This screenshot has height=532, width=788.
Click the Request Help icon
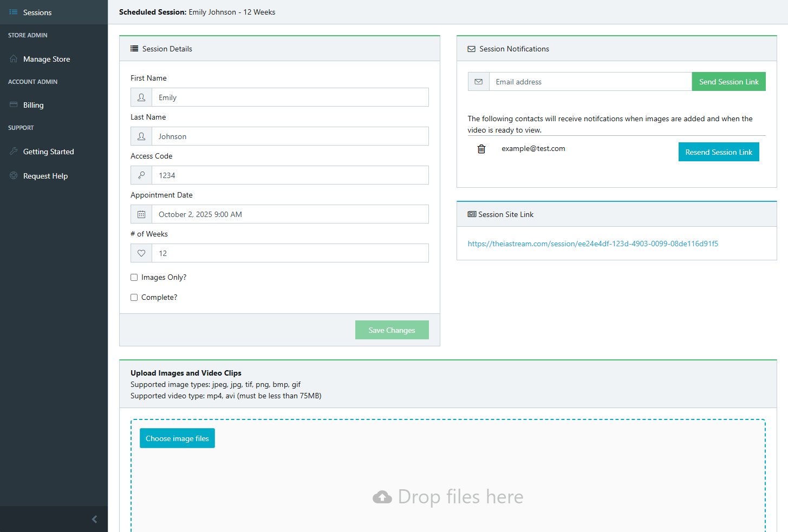13,175
